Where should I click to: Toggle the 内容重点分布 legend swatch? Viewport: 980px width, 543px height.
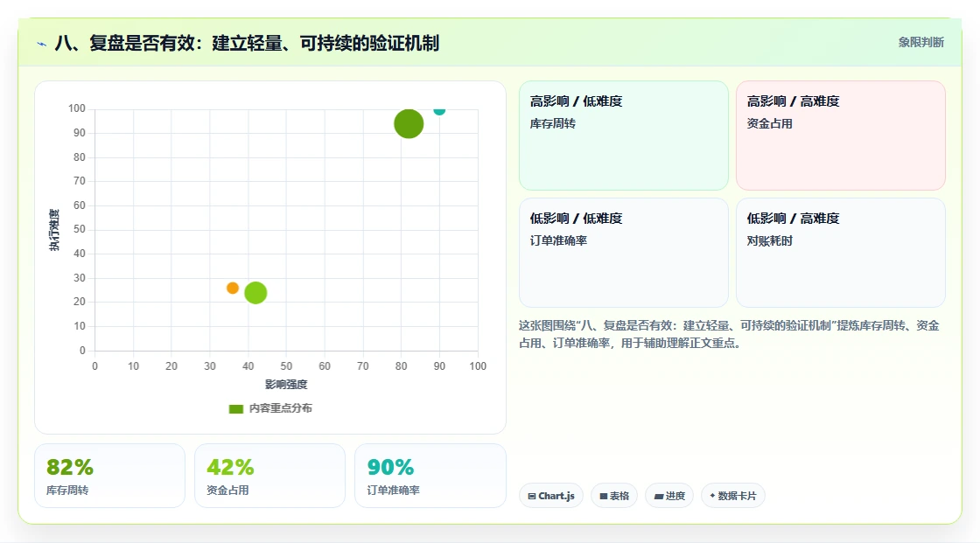[x=235, y=408]
